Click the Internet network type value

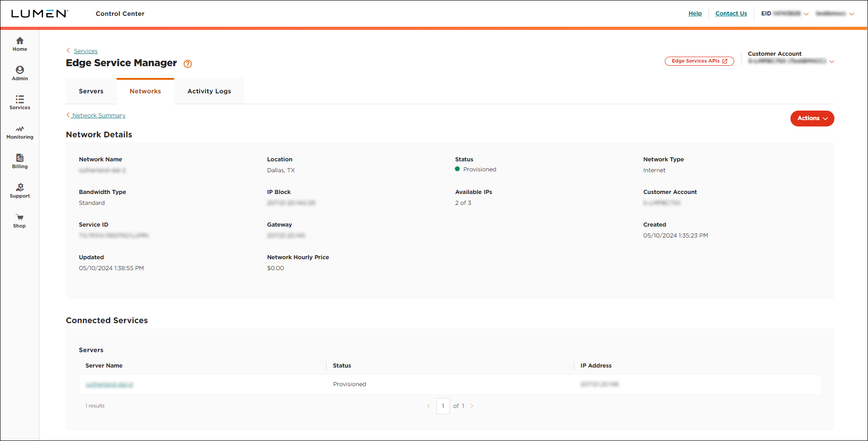click(x=654, y=170)
